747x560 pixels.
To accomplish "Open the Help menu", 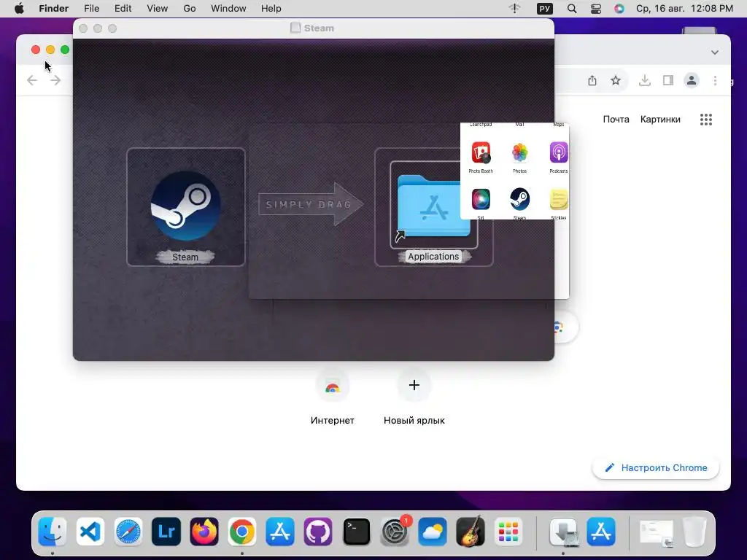I will [x=271, y=9].
